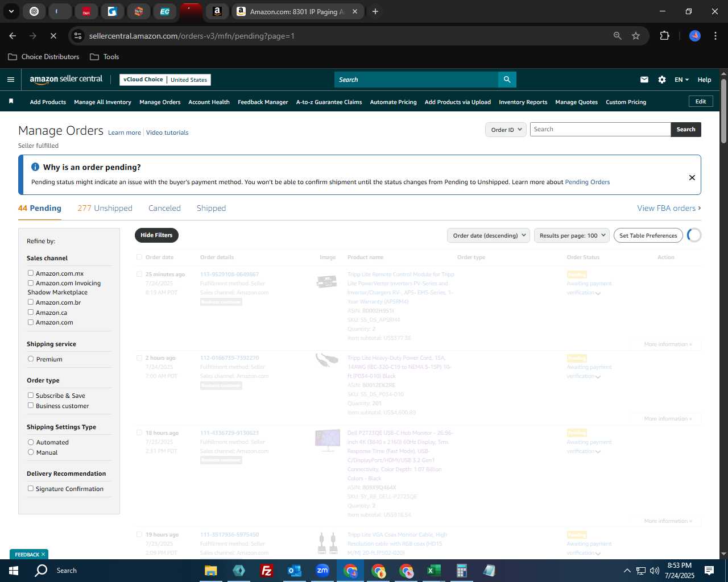Open Zoom from the taskbar
Screen dimensions: 728x582
click(322, 571)
